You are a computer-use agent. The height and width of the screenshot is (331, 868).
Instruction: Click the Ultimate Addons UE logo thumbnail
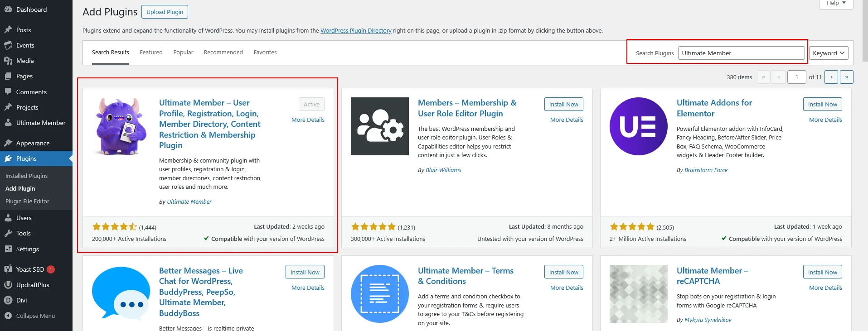(639, 126)
